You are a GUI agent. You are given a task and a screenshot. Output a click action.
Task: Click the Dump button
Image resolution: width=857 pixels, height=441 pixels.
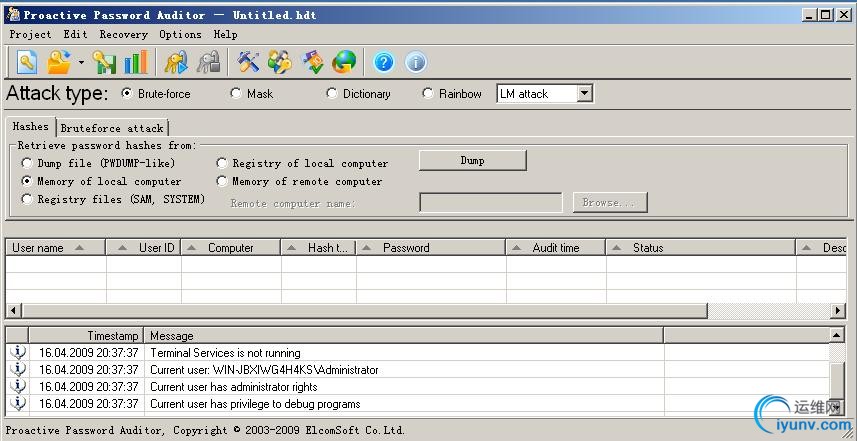click(473, 161)
